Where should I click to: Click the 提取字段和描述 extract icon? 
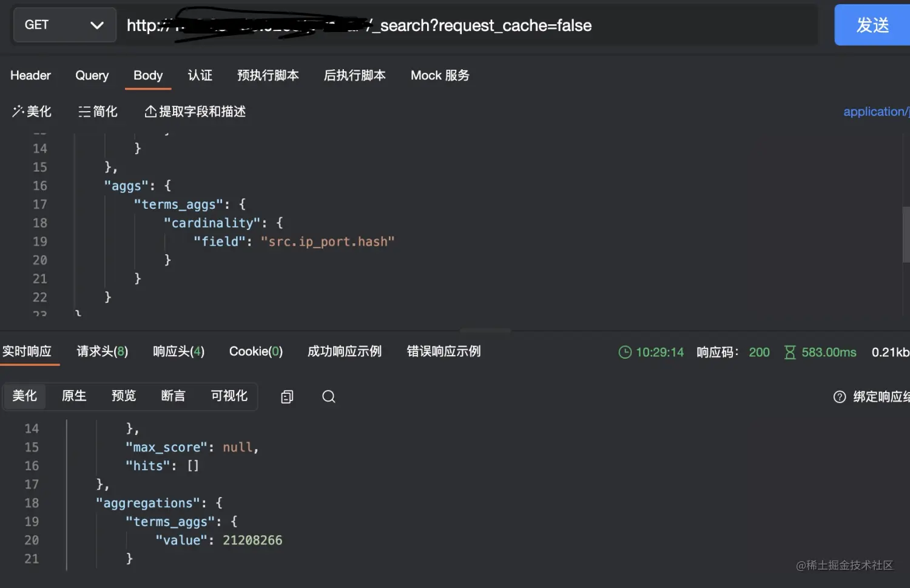tap(150, 112)
